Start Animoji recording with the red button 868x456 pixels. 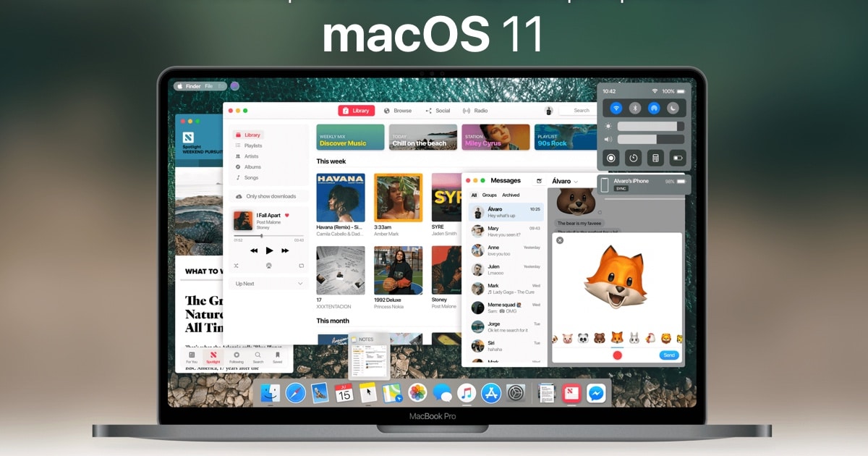(617, 355)
